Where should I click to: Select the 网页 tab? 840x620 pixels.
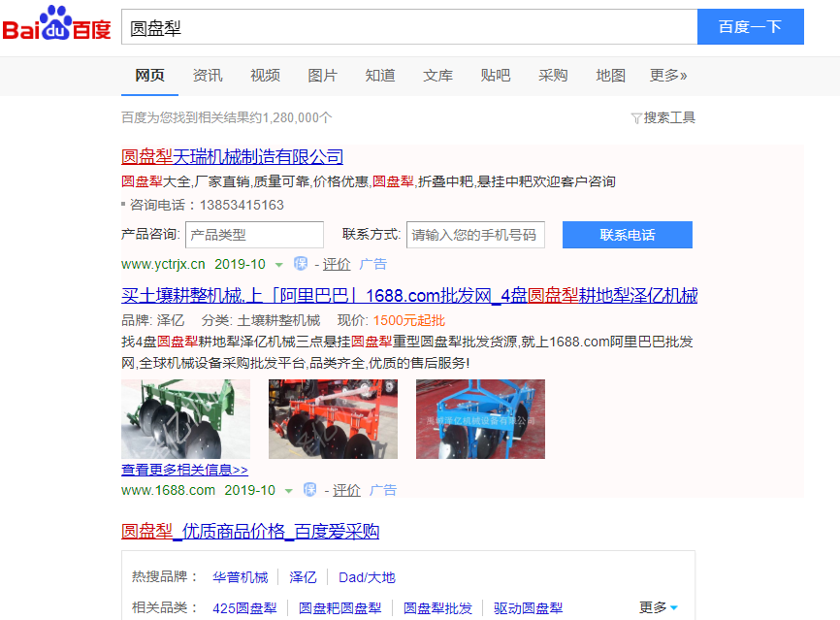149,76
